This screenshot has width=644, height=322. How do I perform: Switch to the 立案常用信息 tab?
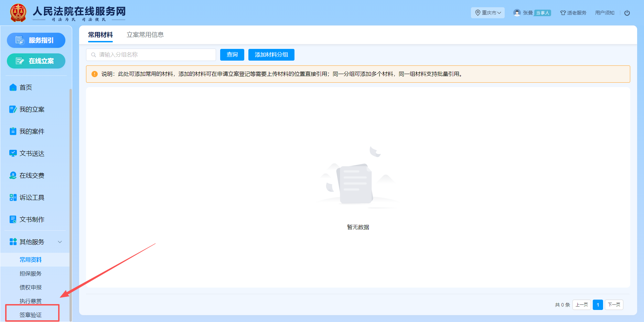145,35
